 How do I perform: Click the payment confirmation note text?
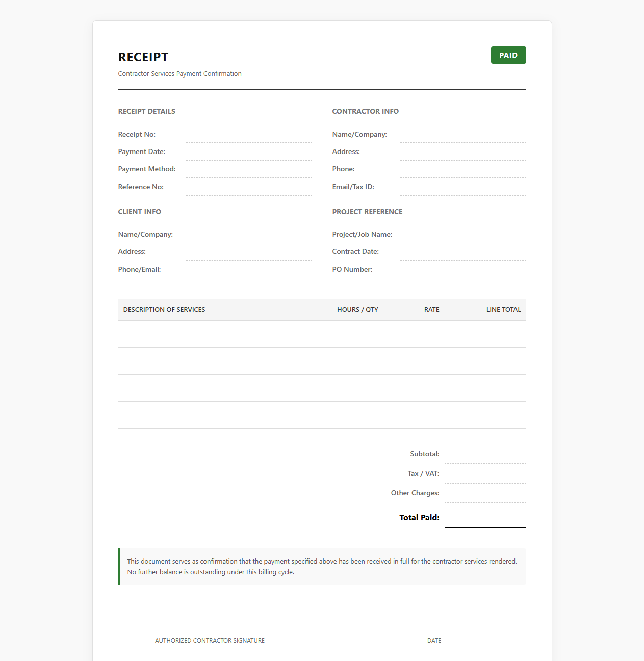click(x=322, y=567)
